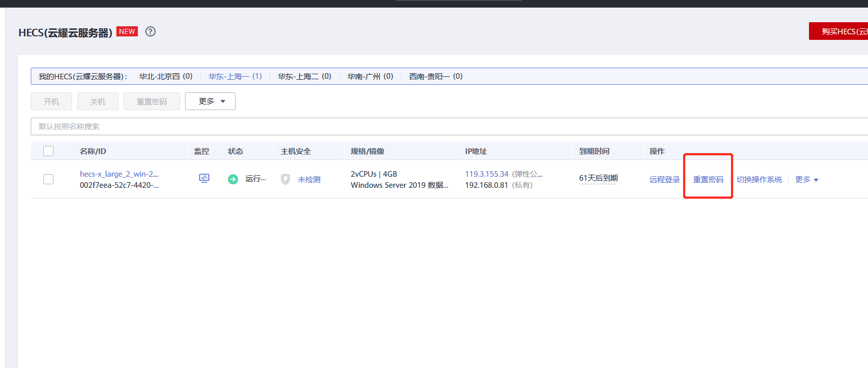Open the 远程登录 link

coord(665,180)
